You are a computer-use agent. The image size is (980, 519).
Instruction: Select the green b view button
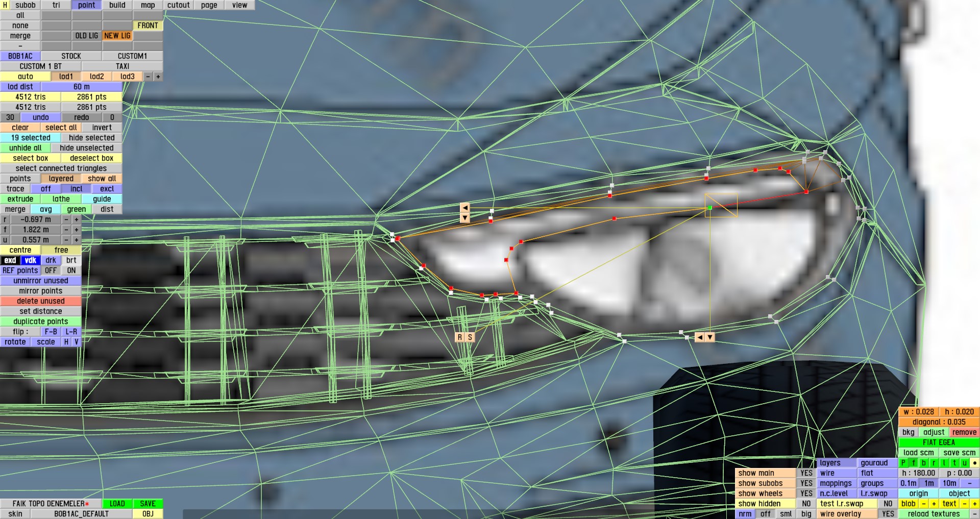(924, 463)
